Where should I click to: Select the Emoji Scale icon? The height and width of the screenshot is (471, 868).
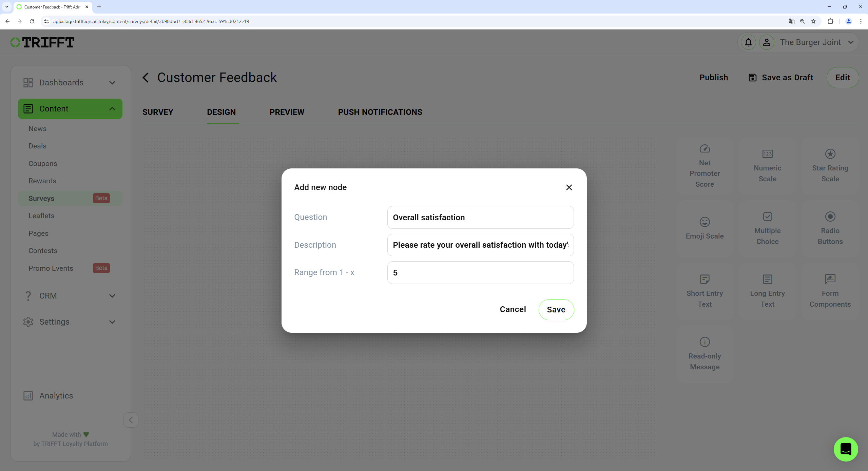click(x=705, y=222)
